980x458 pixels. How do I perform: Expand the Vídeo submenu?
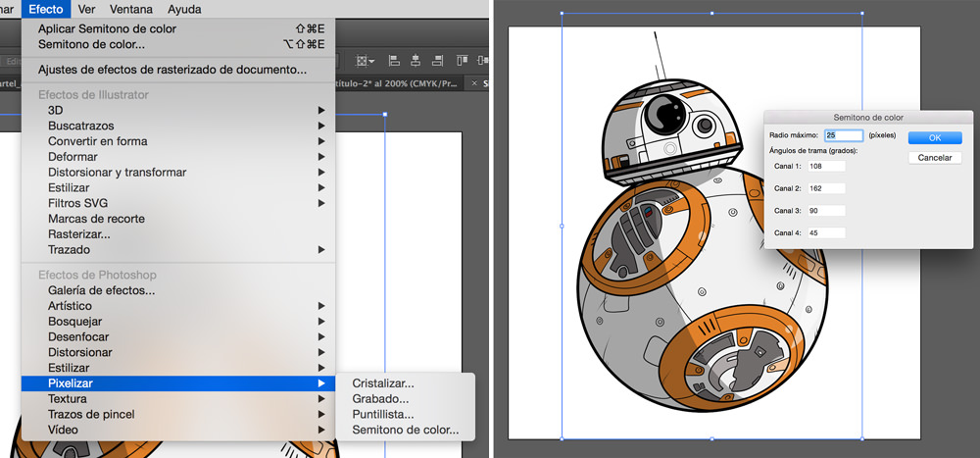coord(178,430)
